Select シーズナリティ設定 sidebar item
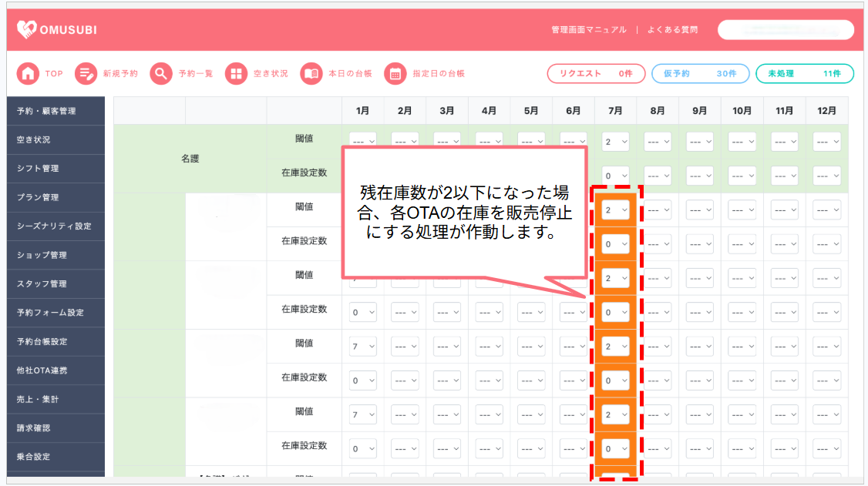Image resolution: width=868 pixels, height=486 pixels. 56,226
